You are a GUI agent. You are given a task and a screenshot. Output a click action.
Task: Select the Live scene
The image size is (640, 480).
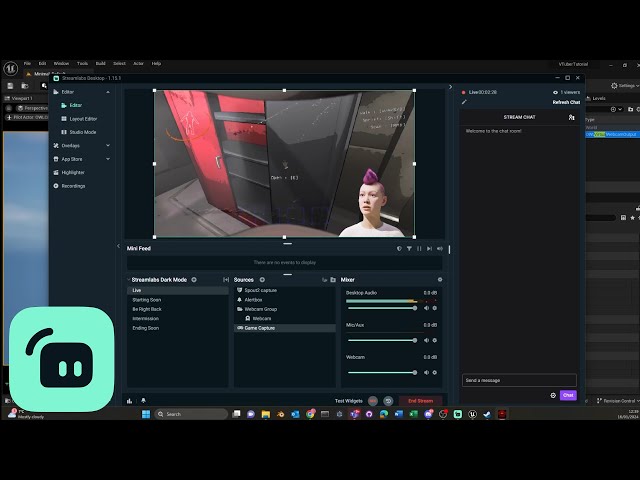[x=178, y=291]
